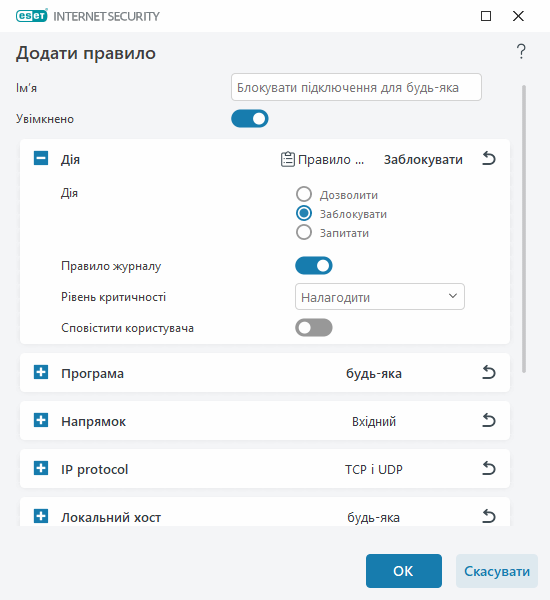Click the Рівень критичності label
Screen dimensions: 550x600
coord(113,297)
